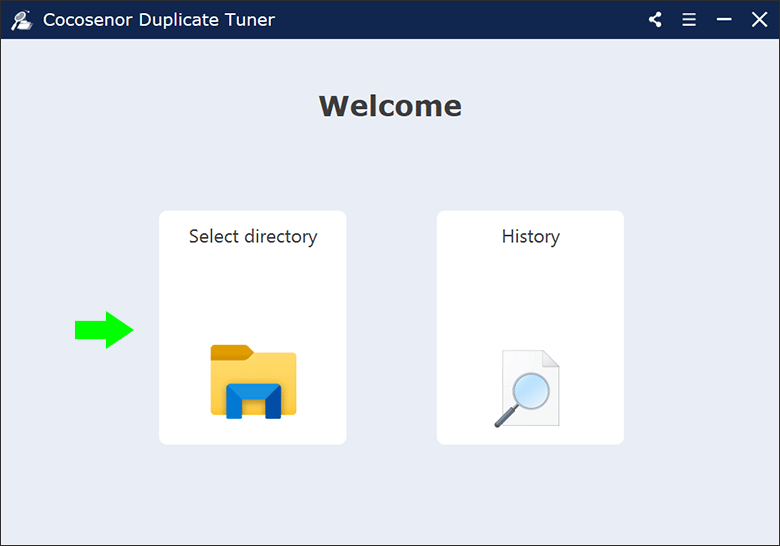The image size is (780, 546).
Task: Click the 'History' label text
Action: coord(531,236)
